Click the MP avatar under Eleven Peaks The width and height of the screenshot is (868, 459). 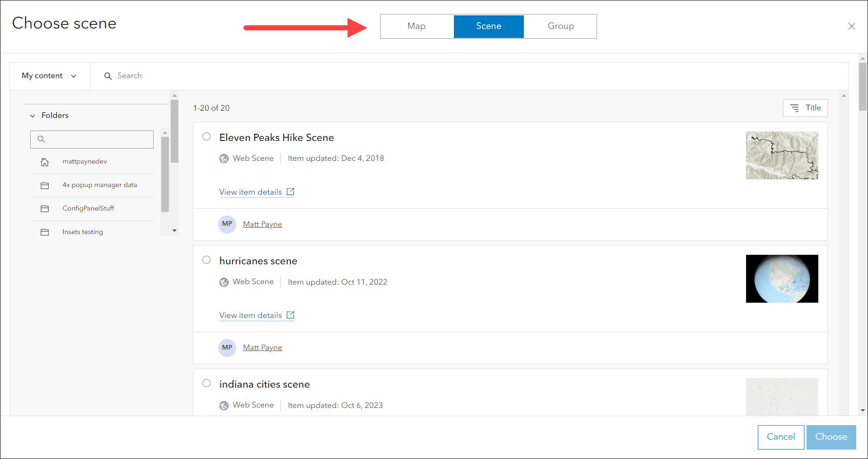click(227, 224)
